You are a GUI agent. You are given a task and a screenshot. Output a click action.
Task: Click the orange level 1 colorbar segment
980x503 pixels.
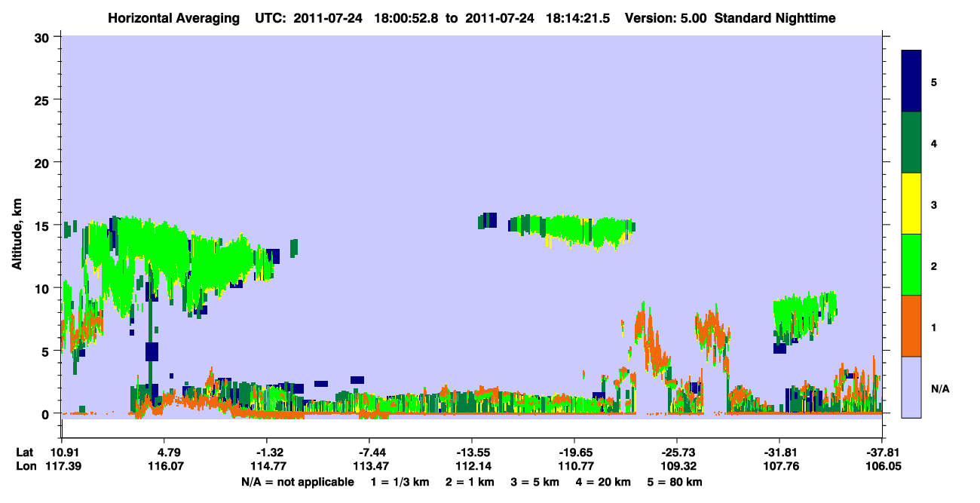912,325
